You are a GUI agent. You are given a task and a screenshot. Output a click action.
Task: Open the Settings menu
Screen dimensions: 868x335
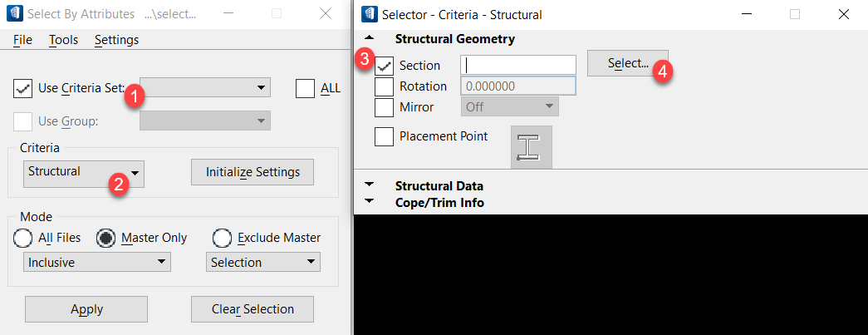(x=117, y=40)
